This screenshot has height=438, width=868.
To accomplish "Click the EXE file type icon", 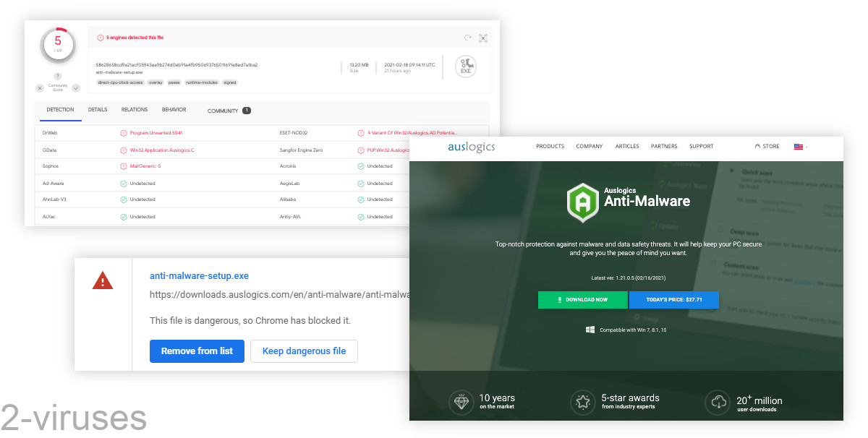I will pyautogui.click(x=465, y=66).
